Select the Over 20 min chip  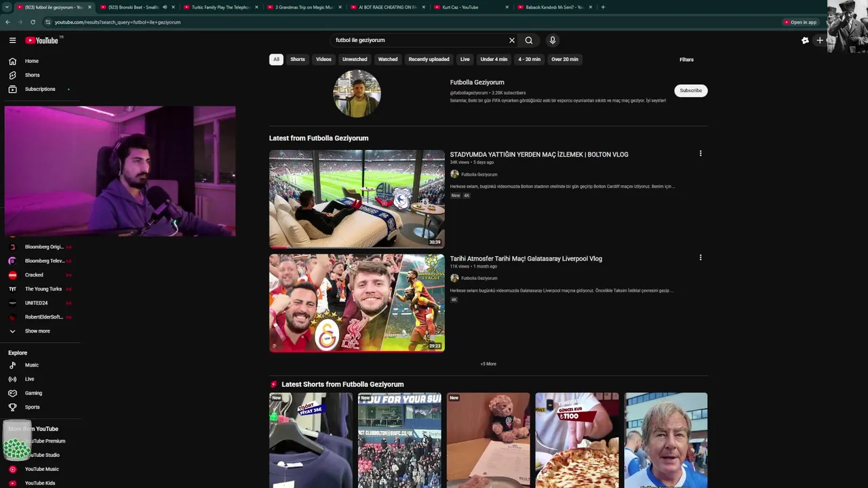[x=565, y=59]
